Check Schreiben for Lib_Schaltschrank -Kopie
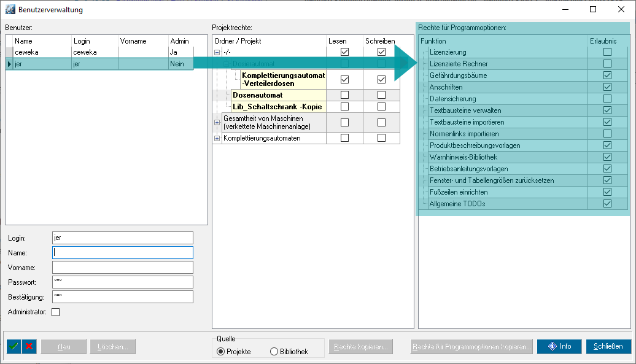The image size is (636, 364). pos(381,107)
